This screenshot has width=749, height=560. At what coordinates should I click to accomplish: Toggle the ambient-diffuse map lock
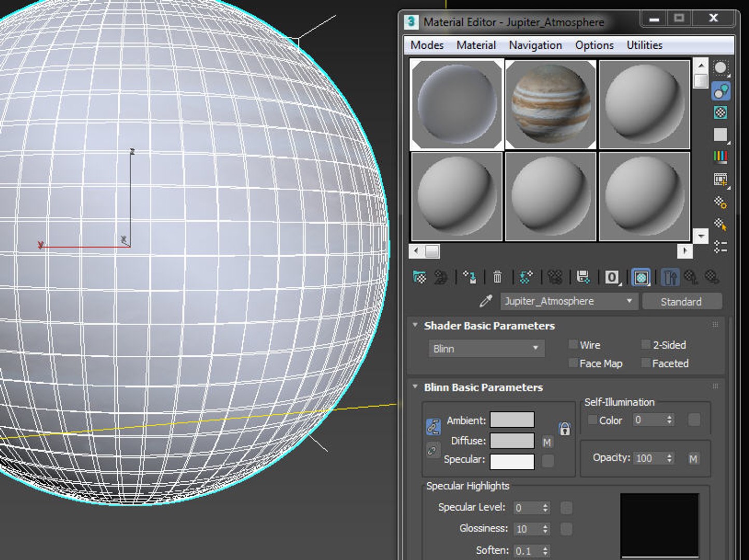[x=565, y=429]
